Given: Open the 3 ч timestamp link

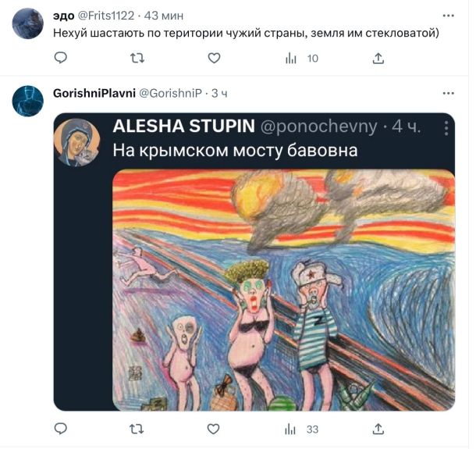Looking at the screenshot, I should 219,93.
